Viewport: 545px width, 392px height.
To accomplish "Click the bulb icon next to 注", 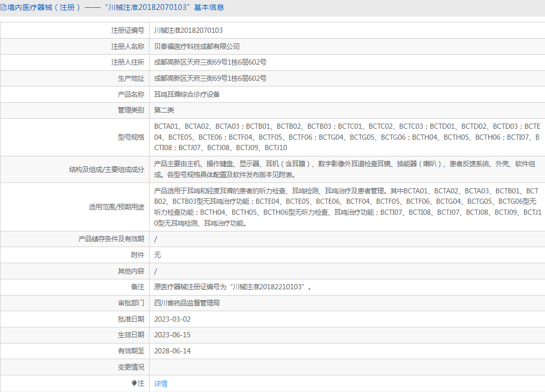I will click(134, 383).
